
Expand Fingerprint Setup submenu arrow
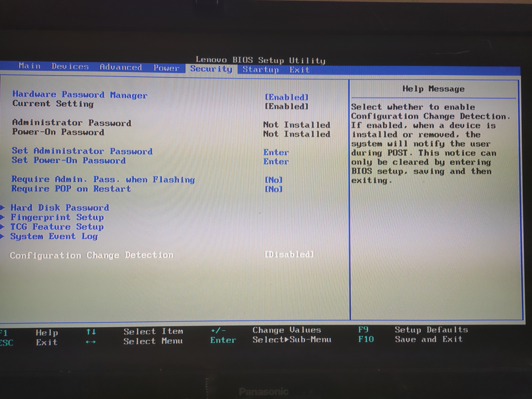(x=2, y=217)
